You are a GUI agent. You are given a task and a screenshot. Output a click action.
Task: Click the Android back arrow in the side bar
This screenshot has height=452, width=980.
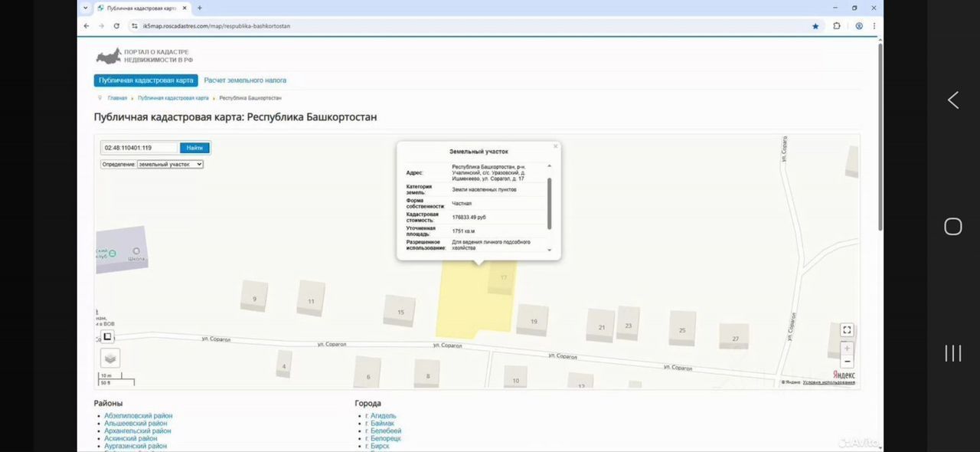(x=953, y=100)
